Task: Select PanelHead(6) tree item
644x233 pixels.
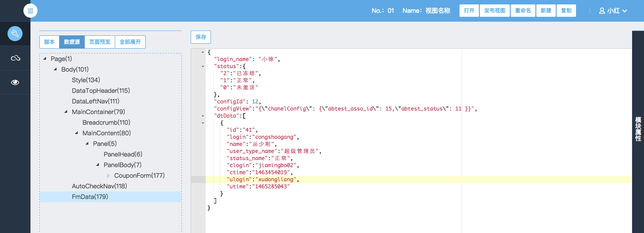Action: (123, 154)
